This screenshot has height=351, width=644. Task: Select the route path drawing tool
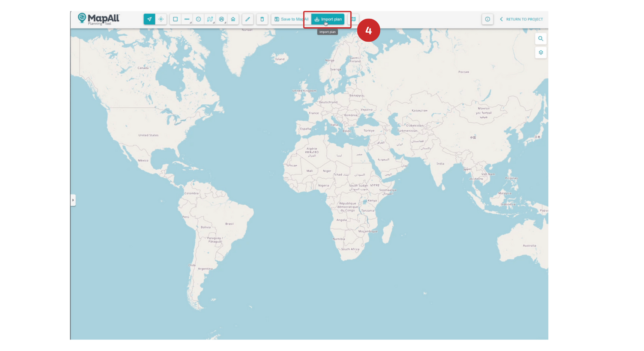(210, 19)
